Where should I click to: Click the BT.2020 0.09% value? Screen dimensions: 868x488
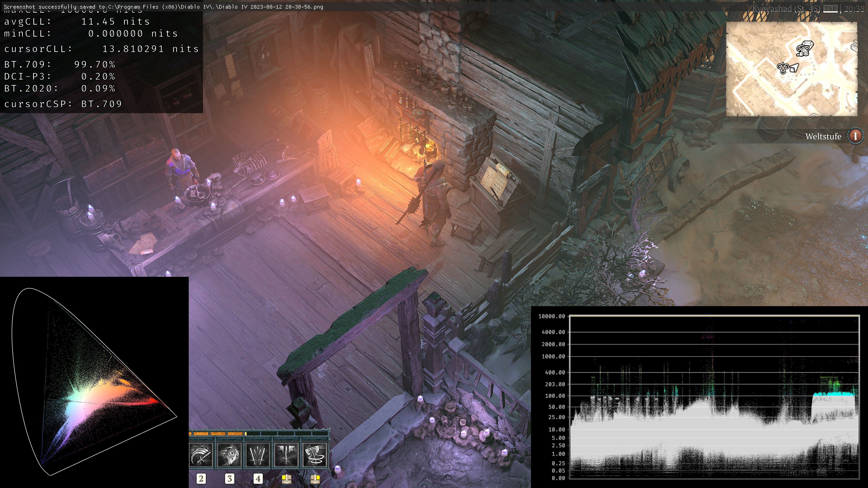(x=98, y=89)
